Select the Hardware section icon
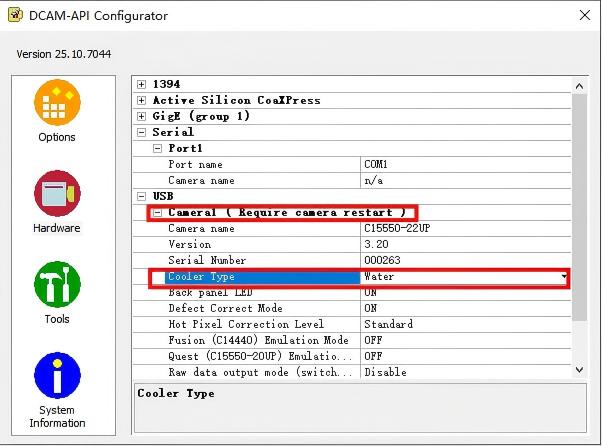602x446 pixels. point(57,193)
